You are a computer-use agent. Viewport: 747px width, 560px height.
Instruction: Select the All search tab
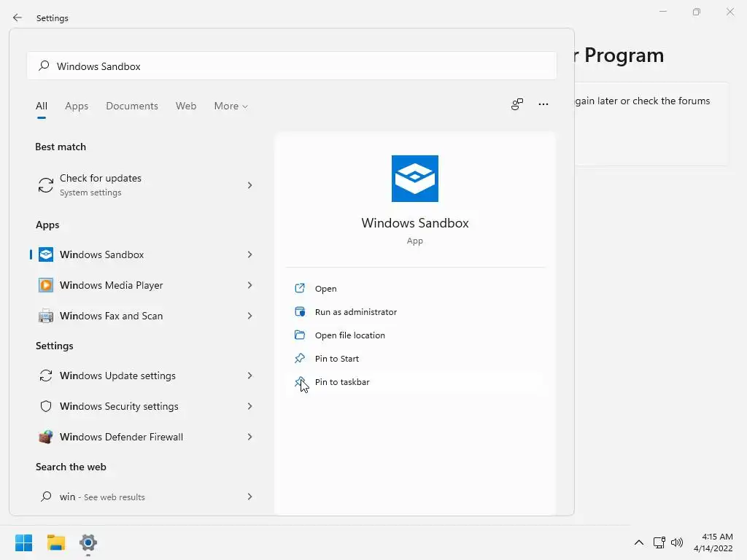[x=42, y=106]
